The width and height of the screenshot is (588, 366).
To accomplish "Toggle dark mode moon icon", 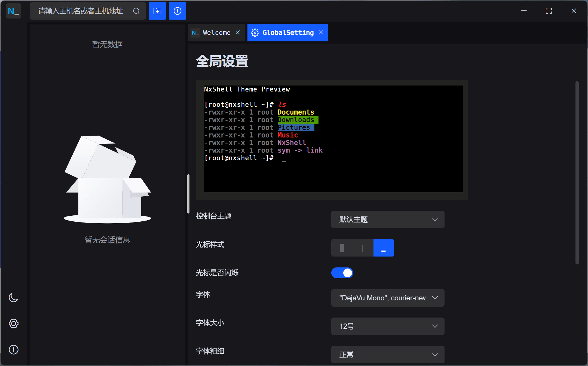I will [13, 297].
